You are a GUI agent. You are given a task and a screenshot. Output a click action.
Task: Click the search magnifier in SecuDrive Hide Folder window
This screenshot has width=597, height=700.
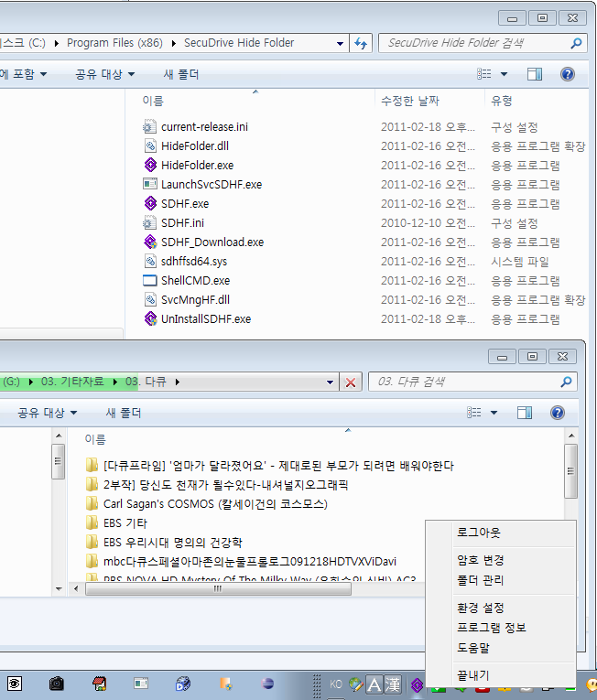pyautogui.click(x=577, y=43)
